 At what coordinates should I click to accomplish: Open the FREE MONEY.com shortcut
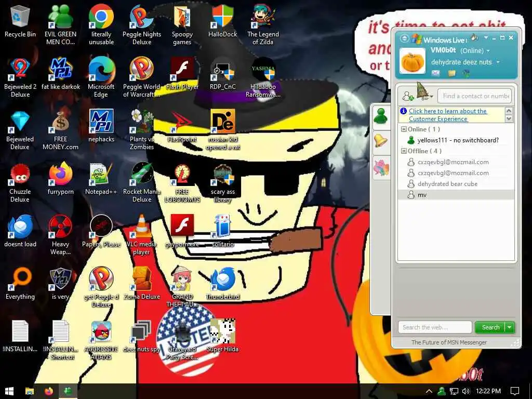60,130
